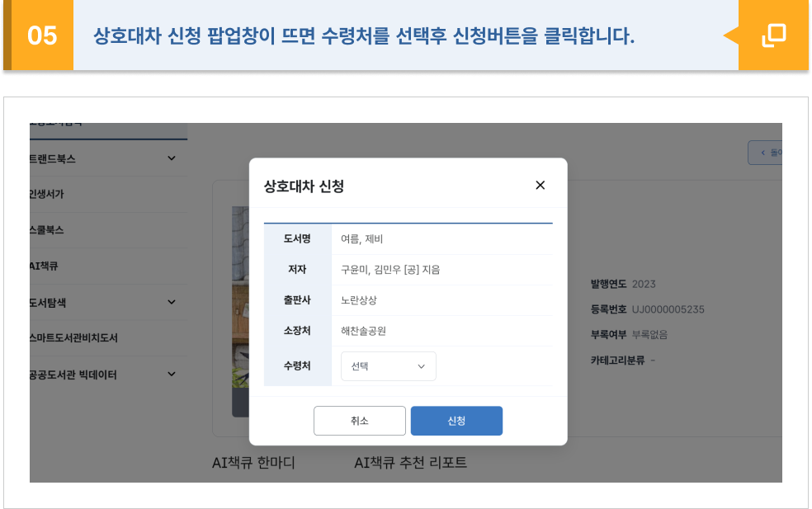Switch to the AI책큐 추천 리포트 tab
Viewport: 812px width, 509px height.
[x=410, y=463]
